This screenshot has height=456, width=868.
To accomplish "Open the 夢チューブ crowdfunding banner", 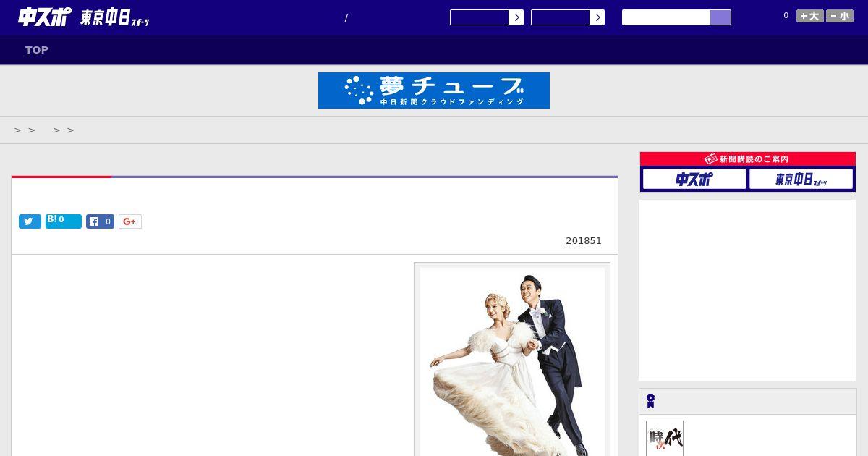I will click(x=434, y=90).
